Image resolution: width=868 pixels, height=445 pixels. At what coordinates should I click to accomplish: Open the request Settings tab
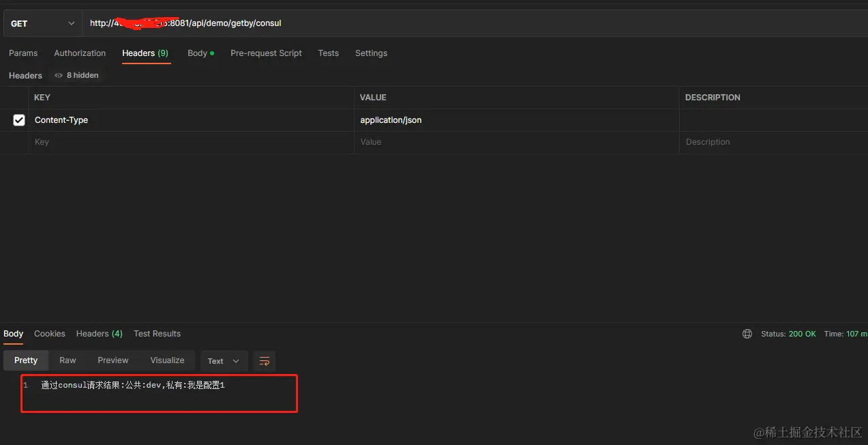pos(371,53)
